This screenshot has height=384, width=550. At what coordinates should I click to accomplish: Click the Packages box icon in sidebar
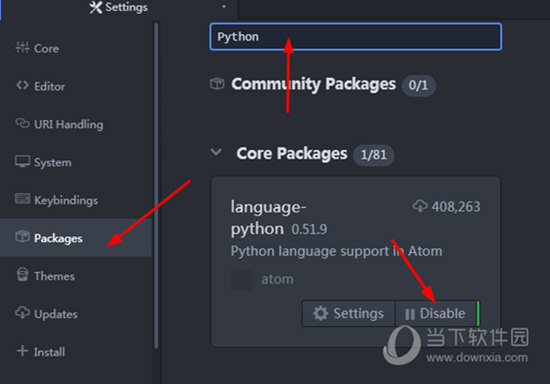click(x=22, y=236)
